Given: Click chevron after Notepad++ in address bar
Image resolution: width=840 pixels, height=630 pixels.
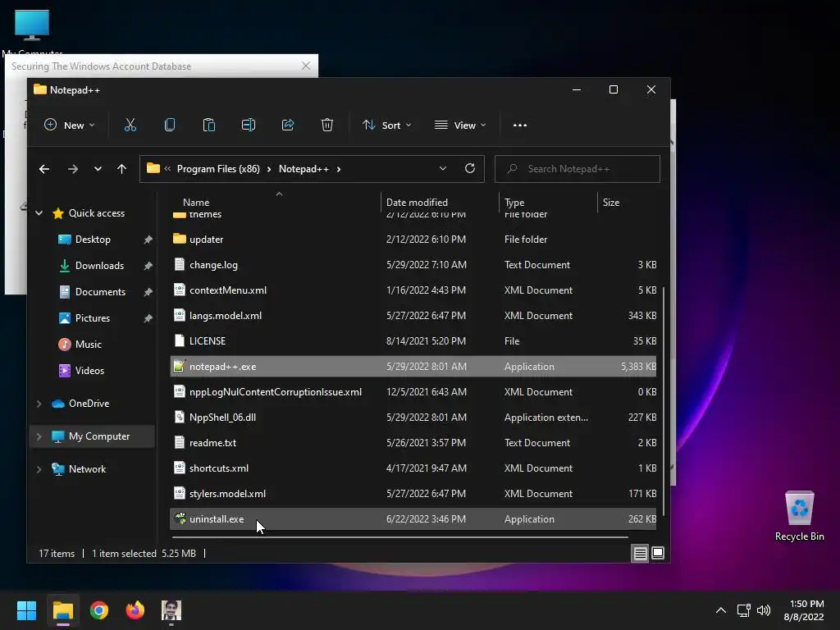Looking at the screenshot, I should click(x=339, y=169).
